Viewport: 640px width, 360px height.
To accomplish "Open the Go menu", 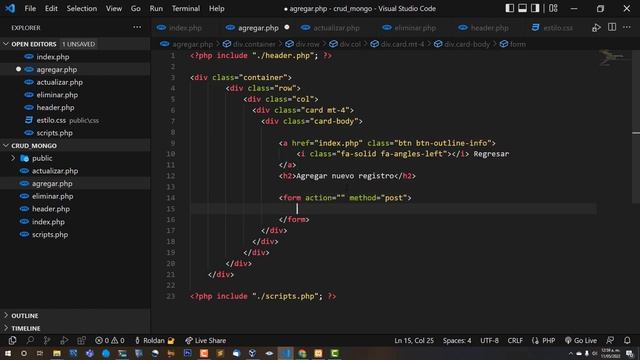I will [x=136, y=8].
